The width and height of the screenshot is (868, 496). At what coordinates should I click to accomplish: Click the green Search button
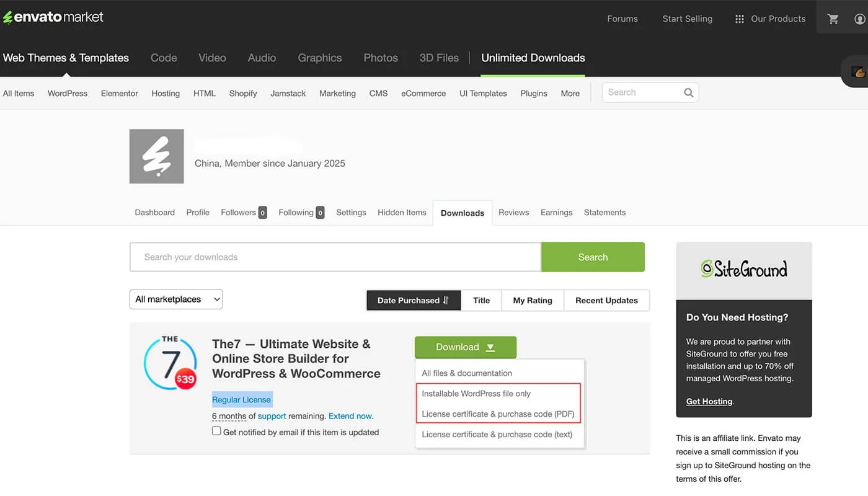click(x=592, y=257)
